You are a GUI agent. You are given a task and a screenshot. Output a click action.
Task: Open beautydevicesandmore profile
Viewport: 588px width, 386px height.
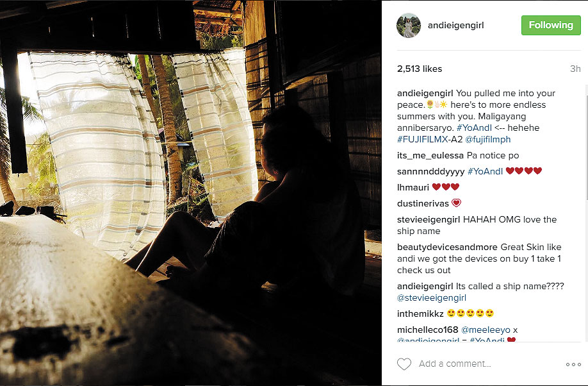point(447,247)
